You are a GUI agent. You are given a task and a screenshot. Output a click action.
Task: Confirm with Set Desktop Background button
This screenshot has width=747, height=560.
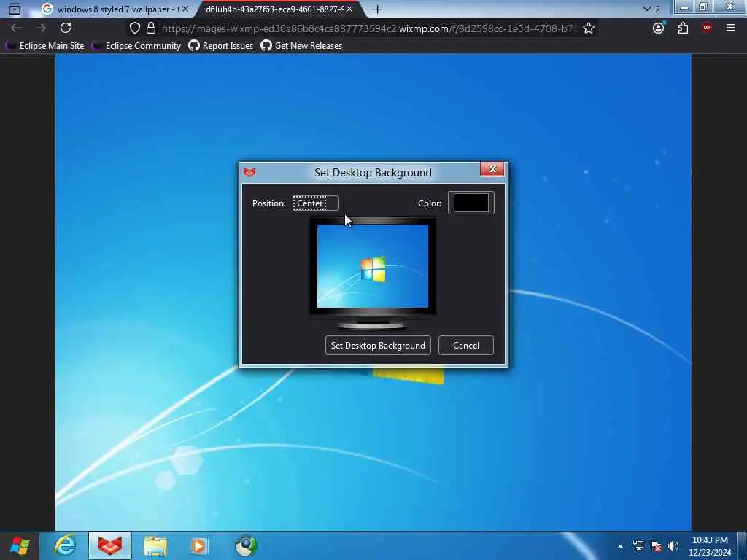(x=378, y=345)
